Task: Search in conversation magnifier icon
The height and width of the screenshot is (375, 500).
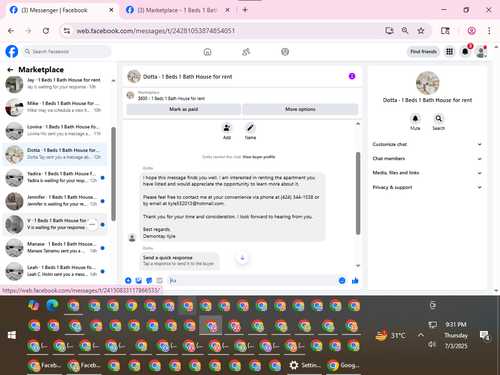Action: pos(439,118)
